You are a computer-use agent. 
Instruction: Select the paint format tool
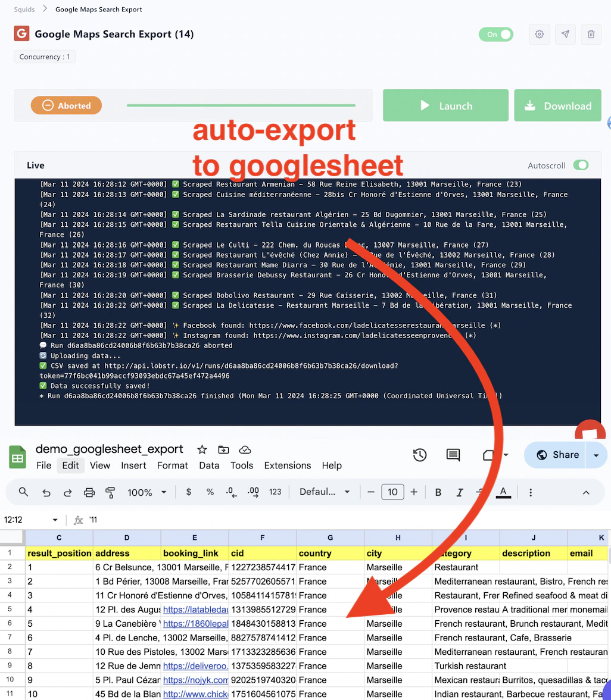click(110, 492)
